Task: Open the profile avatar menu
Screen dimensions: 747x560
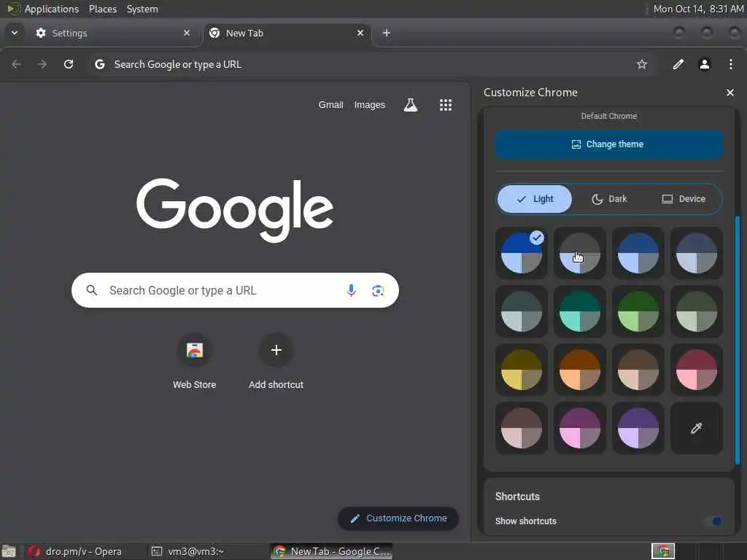Action: (x=705, y=64)
